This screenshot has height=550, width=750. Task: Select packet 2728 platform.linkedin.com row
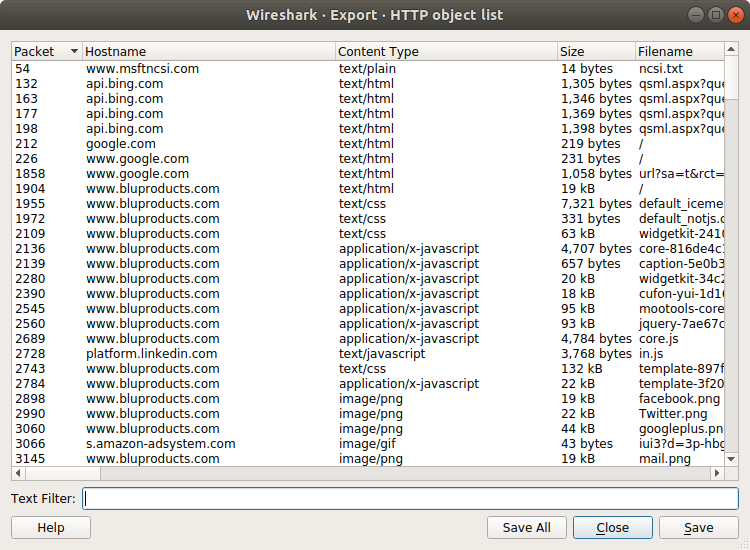[200, 354]
